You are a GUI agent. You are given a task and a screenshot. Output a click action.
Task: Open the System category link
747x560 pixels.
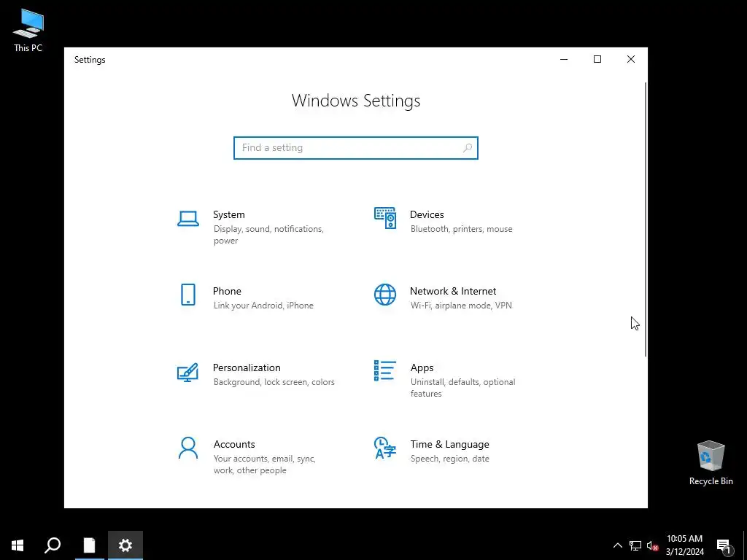[228, 215]
